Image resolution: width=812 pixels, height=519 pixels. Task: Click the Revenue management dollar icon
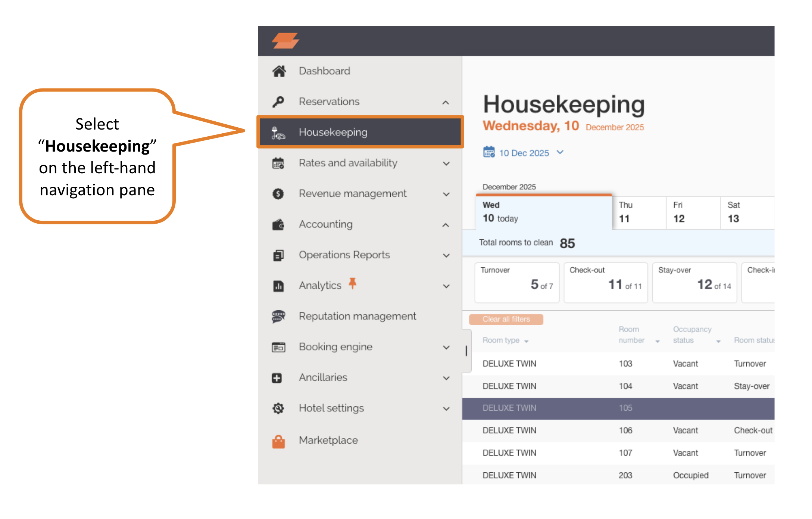[x=278, y=194]
